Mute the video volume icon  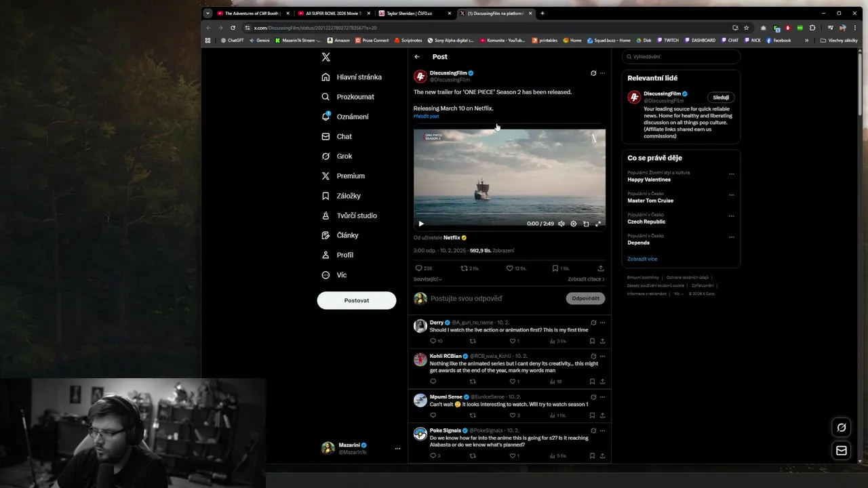tap(561, 224)
